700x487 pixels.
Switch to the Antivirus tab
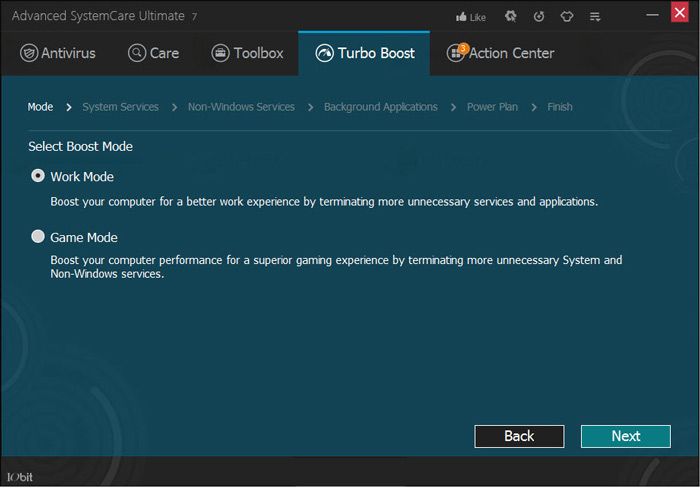58,53
